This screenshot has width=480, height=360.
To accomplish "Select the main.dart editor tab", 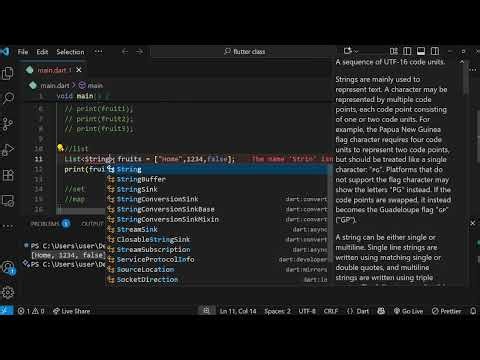I will pos(53,70).
